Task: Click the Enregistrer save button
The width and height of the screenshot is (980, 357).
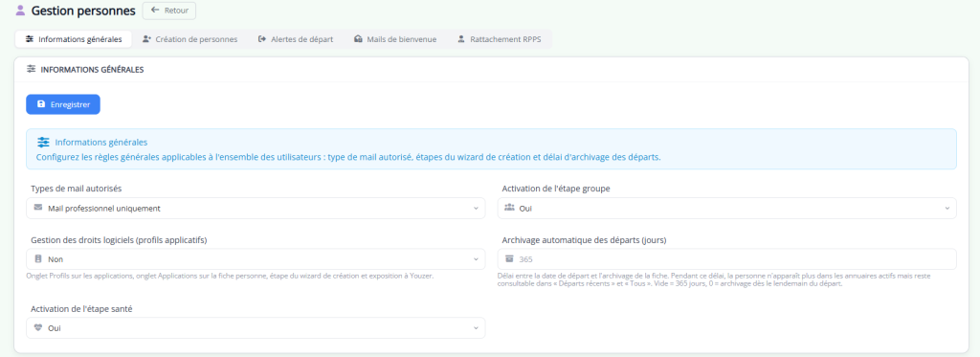Action: click(x=63, y=104)
